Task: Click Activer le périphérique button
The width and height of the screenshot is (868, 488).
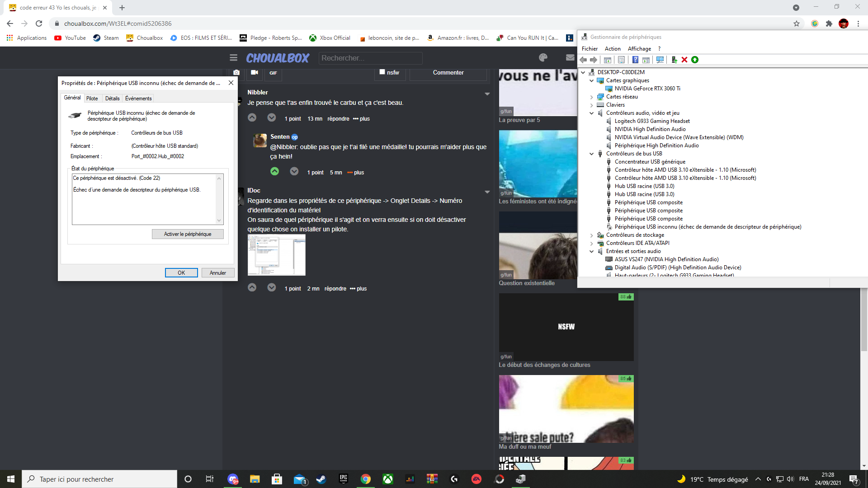Action: (188, 234)
